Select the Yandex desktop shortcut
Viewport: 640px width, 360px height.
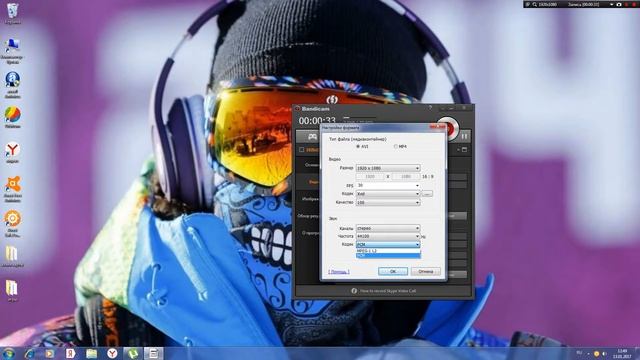[12, 151]
